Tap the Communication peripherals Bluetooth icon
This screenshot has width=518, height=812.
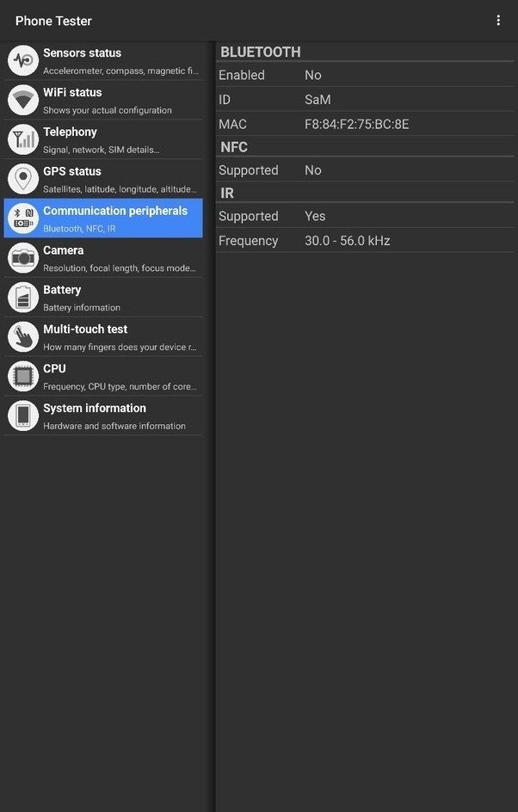click(x=23, y=218)
